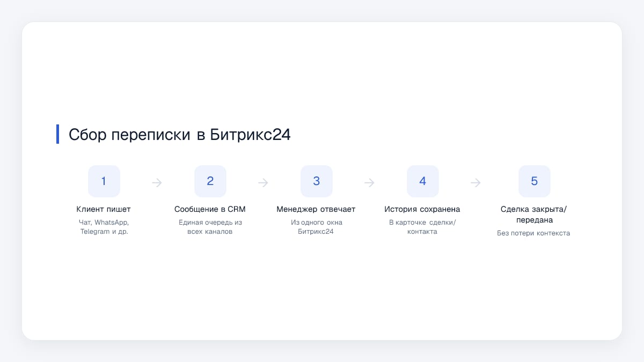
Task: Click the text 'Единая очередь из всех каналов'
Action: pos(210,227)
